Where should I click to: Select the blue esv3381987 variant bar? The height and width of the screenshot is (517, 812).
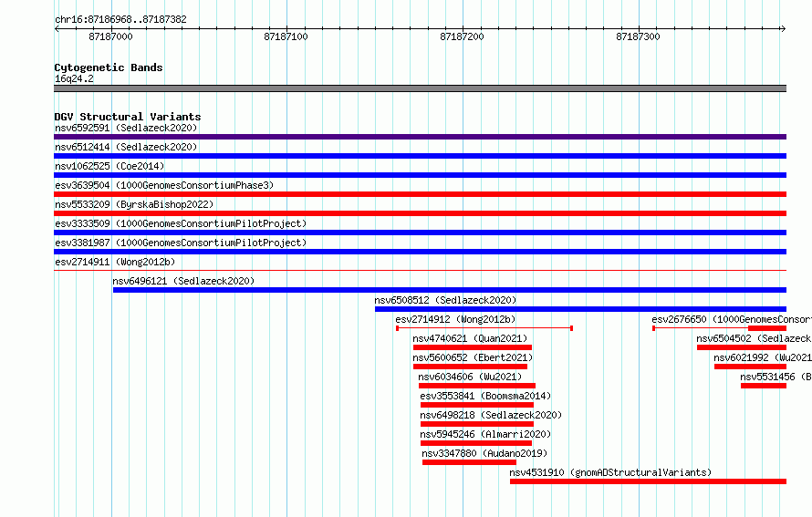point(420,252)
